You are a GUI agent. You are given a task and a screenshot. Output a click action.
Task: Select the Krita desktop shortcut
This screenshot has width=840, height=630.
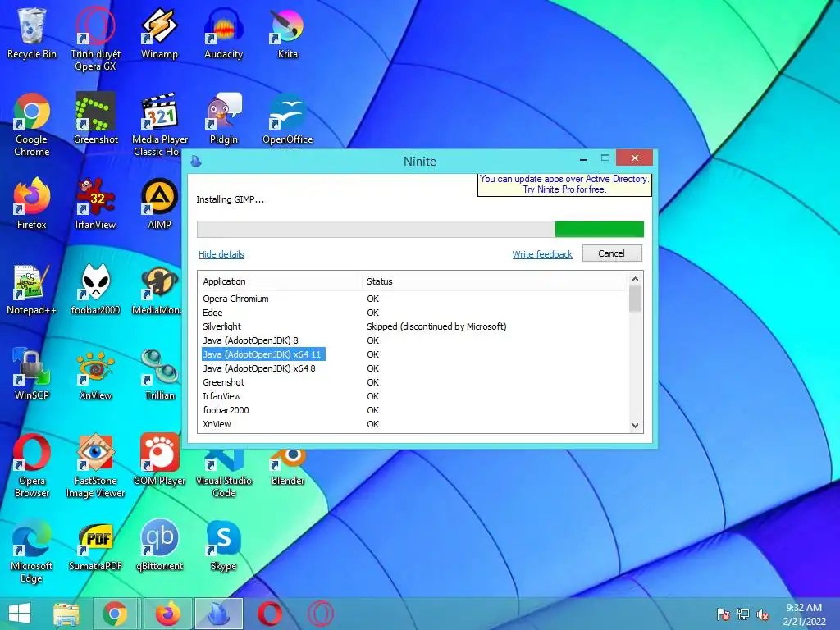(x=288, y=33)
